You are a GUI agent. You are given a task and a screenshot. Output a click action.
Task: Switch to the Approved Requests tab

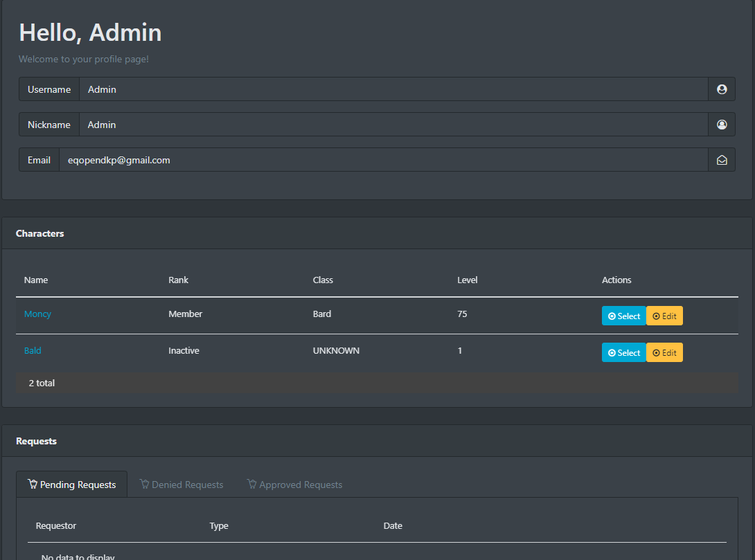(294, 485)
